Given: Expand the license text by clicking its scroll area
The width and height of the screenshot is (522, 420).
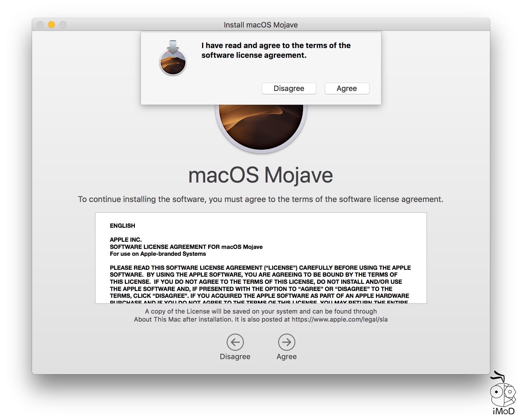Looking at the screenshot, I should [x=260, y=257].
